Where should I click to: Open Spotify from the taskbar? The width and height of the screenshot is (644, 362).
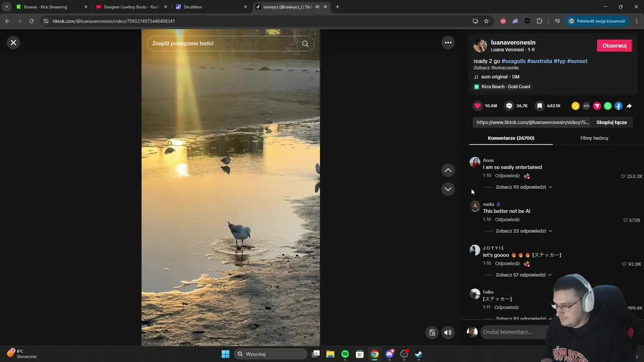[345, 354]
